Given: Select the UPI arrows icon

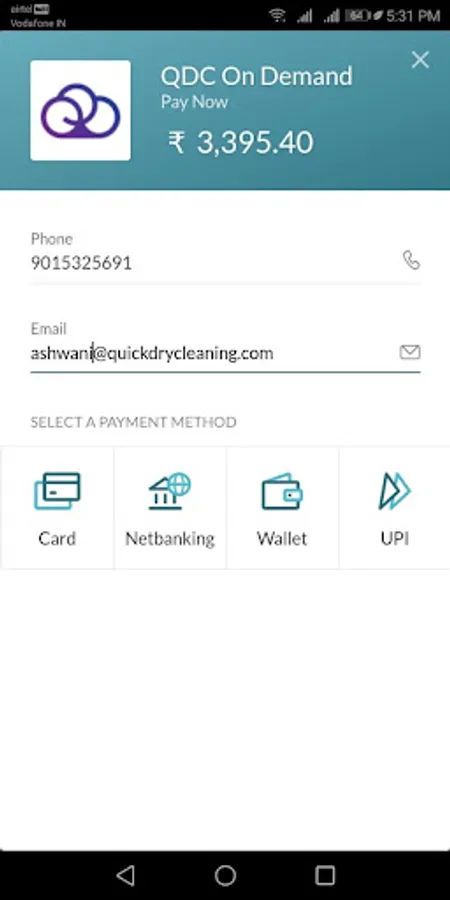Looking at the screenshot, I should click(395, 491).
